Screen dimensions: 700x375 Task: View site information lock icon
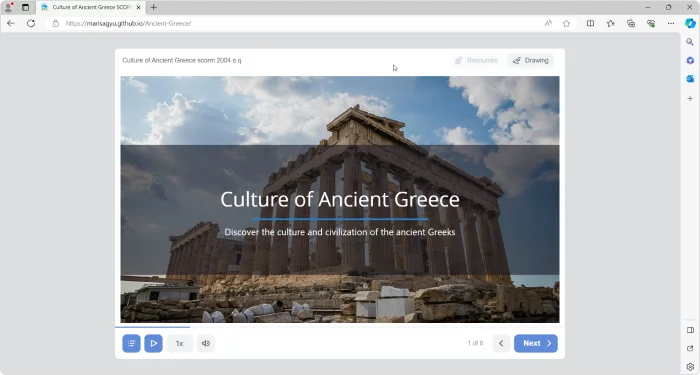coord(56,23)
